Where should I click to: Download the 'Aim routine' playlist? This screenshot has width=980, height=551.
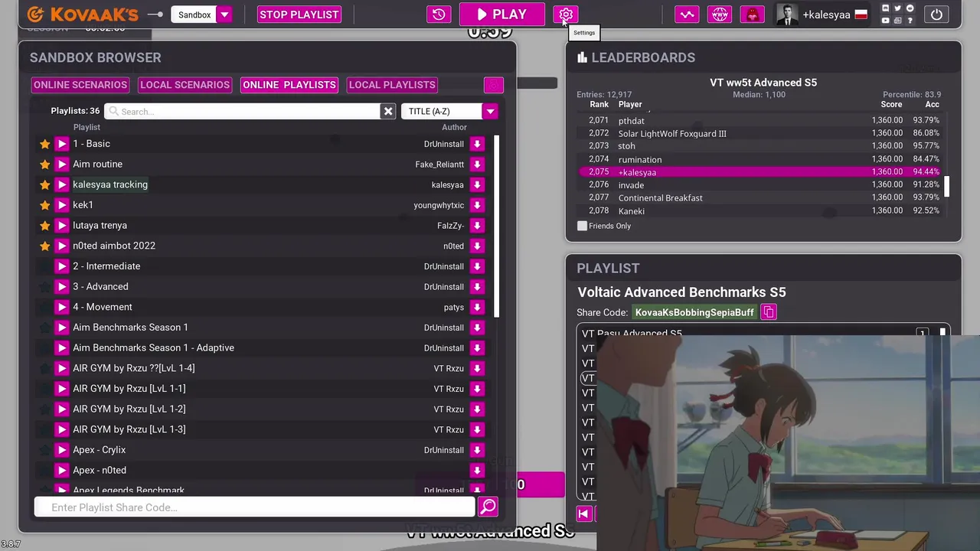pos(477,164)
